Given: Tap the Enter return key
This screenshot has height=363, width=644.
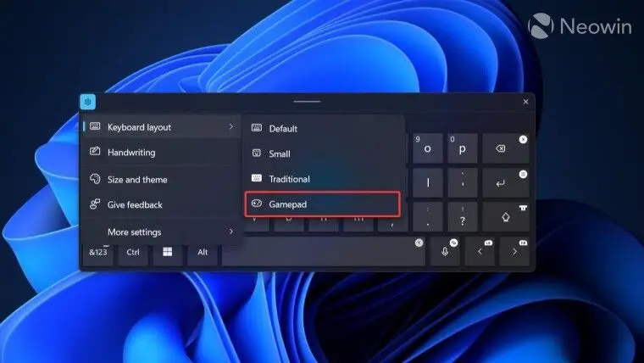Looking at the screenshot, I should [506, 183].
